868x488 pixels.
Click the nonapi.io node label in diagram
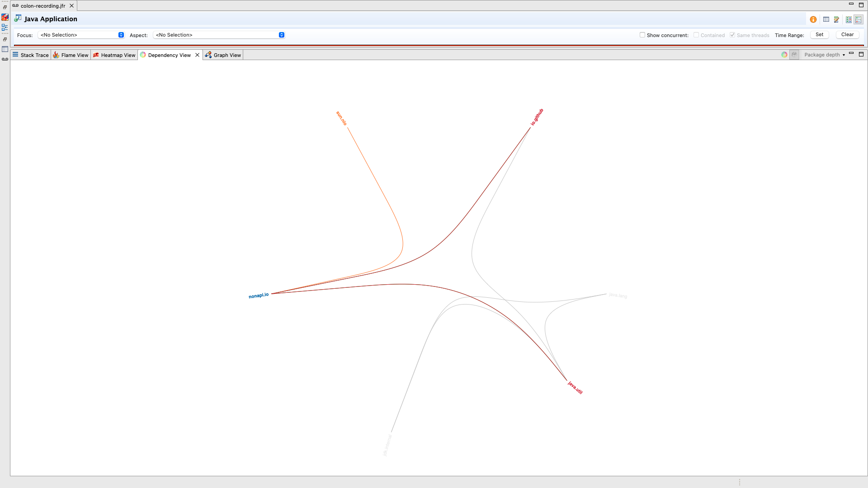pyautogui.click(x=259, y=296)
